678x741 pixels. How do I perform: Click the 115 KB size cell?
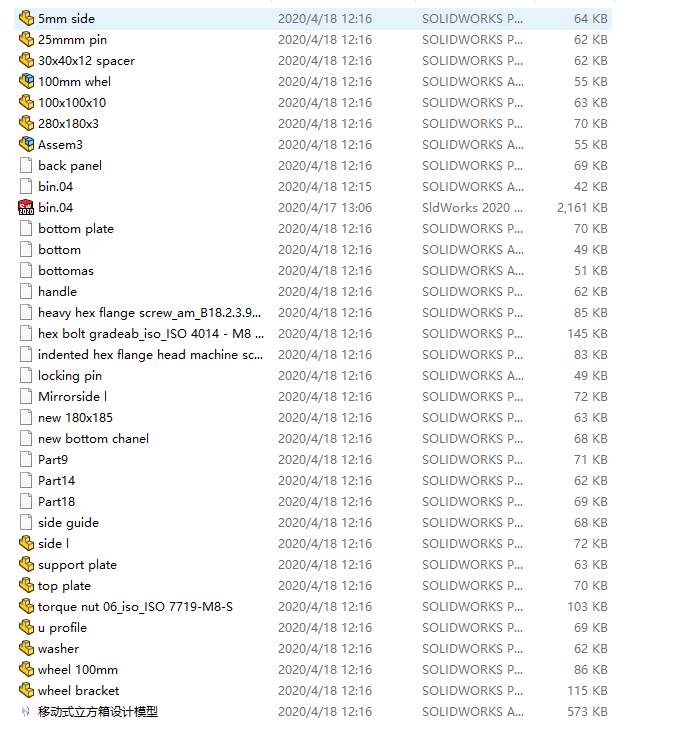587,690
